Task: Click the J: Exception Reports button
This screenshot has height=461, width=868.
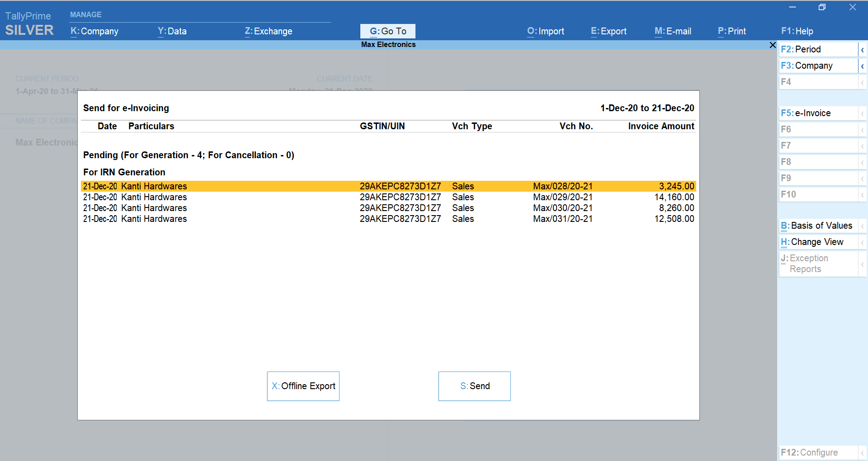Action: [x=818, y=264]
